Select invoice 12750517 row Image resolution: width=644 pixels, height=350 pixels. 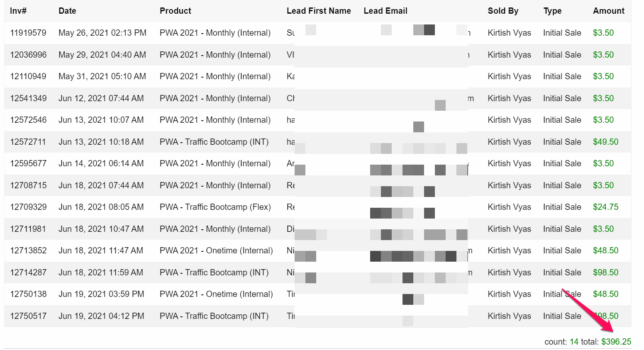pos(318,316)
